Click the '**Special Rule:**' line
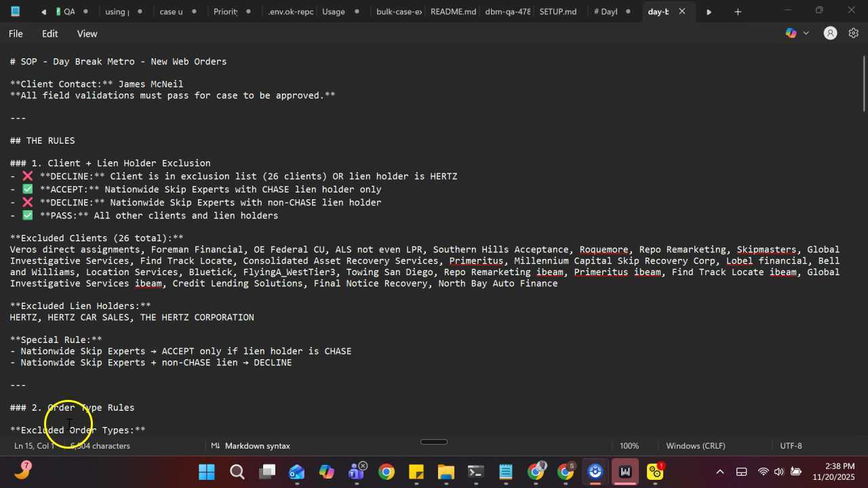The image size is (868, 488). tap(56, 340)
